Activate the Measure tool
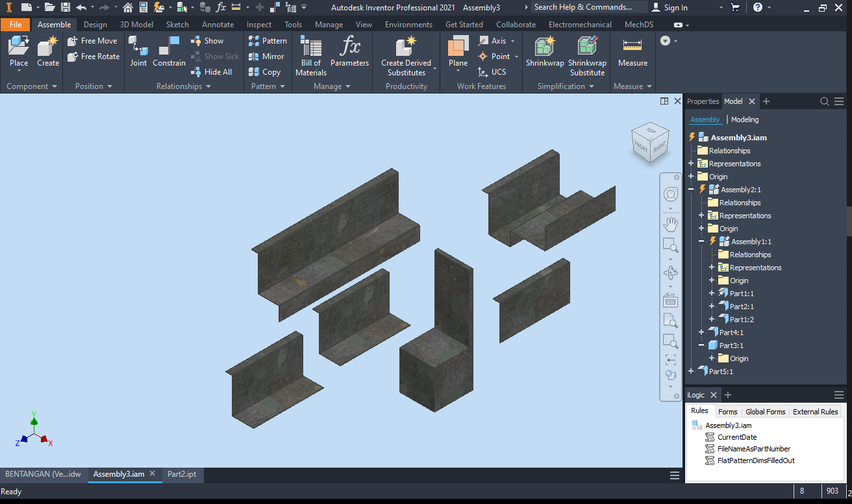Viewport: 852px width, 504px height. click(x=633, y=52)
